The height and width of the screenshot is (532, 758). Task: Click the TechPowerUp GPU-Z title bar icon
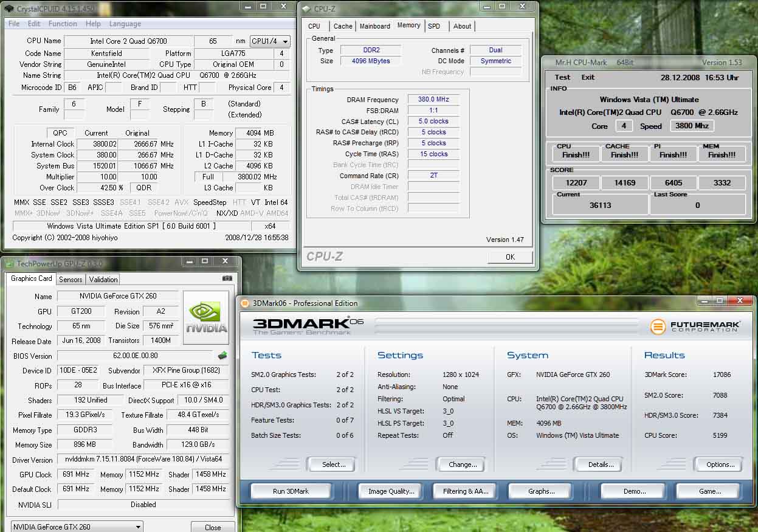click(9, 263)
